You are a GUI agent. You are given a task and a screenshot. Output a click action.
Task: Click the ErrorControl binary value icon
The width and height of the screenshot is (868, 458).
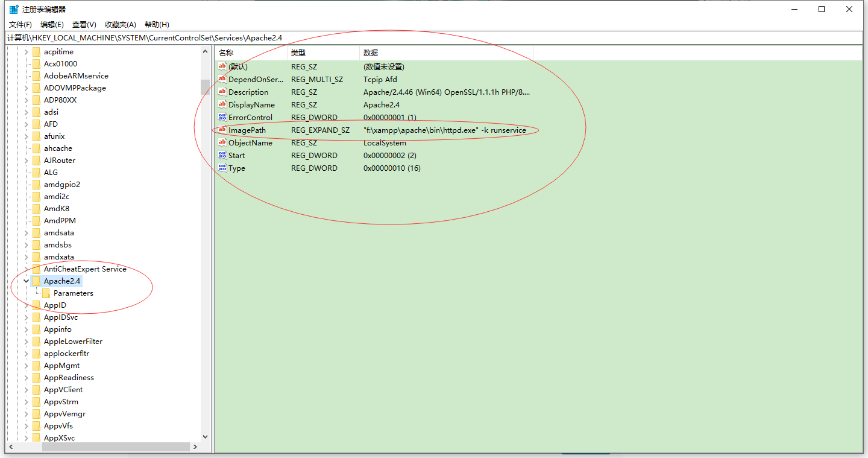222,117
